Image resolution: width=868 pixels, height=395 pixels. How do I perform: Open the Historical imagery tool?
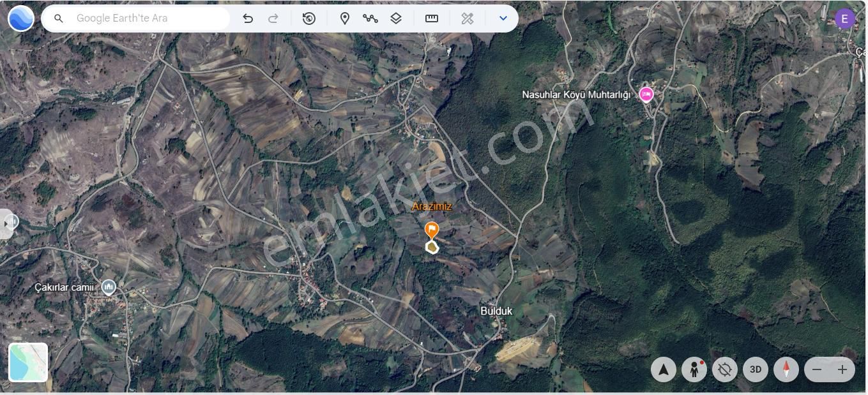309,18
